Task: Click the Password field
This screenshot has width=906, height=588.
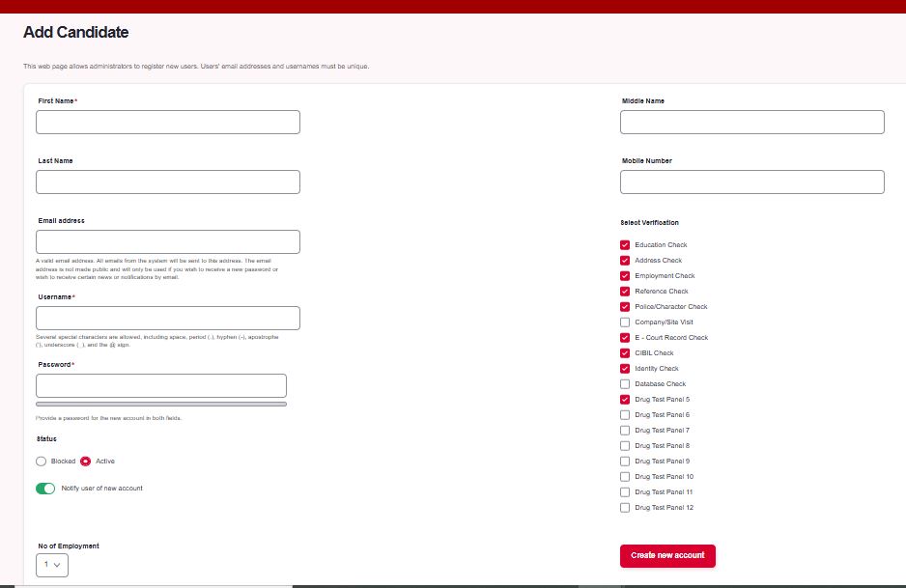Action: 160,384
